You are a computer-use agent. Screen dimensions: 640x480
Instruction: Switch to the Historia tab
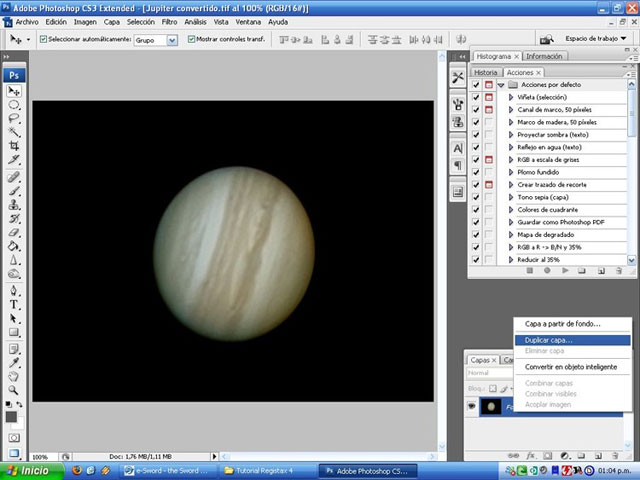click(485, 72)
